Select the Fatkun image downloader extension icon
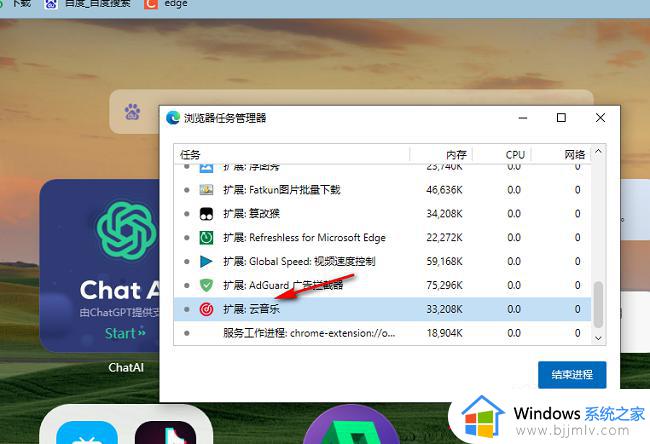This screenshot has width=650, height=444. point(206,190)
